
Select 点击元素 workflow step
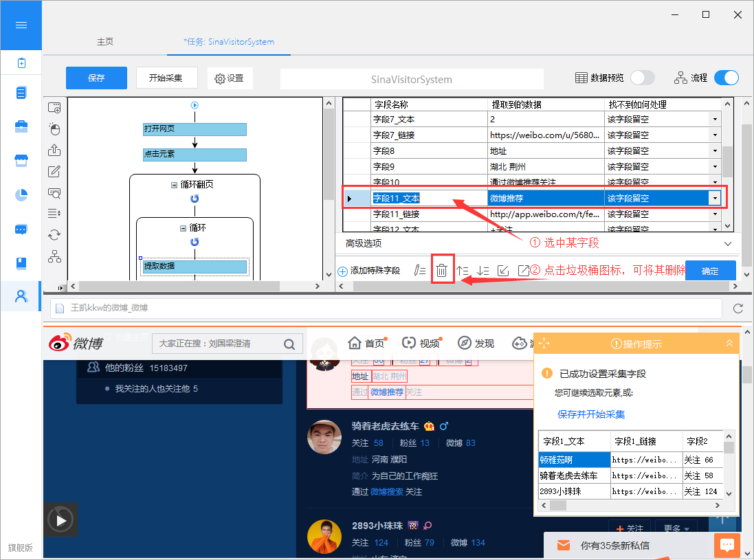click(x=195, y=155)
